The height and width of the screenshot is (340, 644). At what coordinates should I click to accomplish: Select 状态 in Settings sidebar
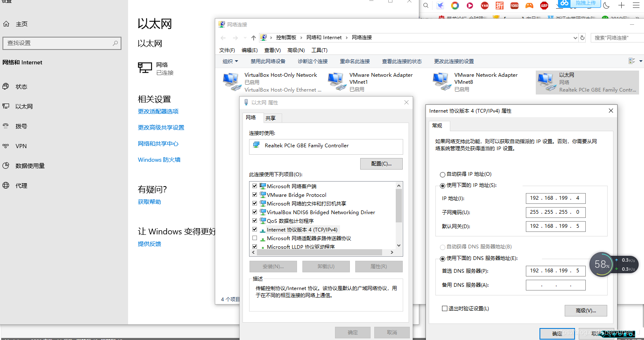(21, 87)
